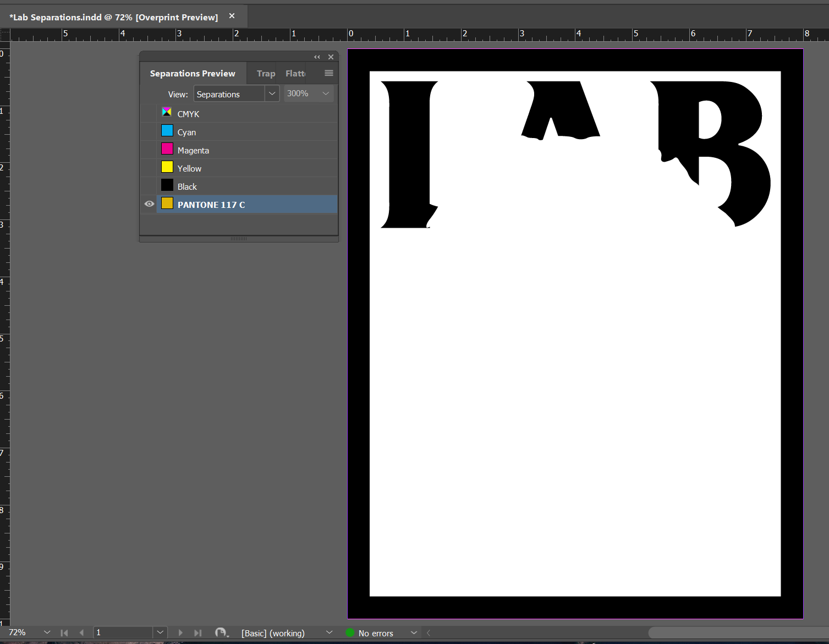Go to the next page
The image size is (829, 644).
pyautogui.click(x=180, y=633)
